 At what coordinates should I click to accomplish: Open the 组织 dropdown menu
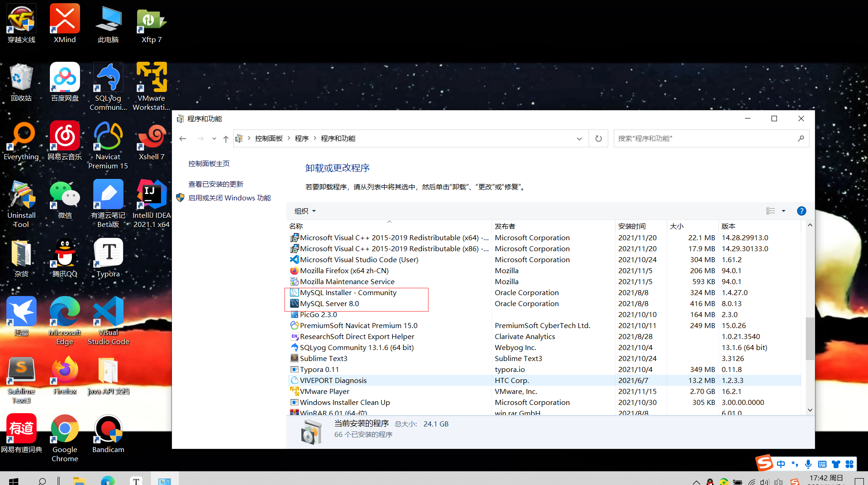pyautogui.click(x=305, y=211)
